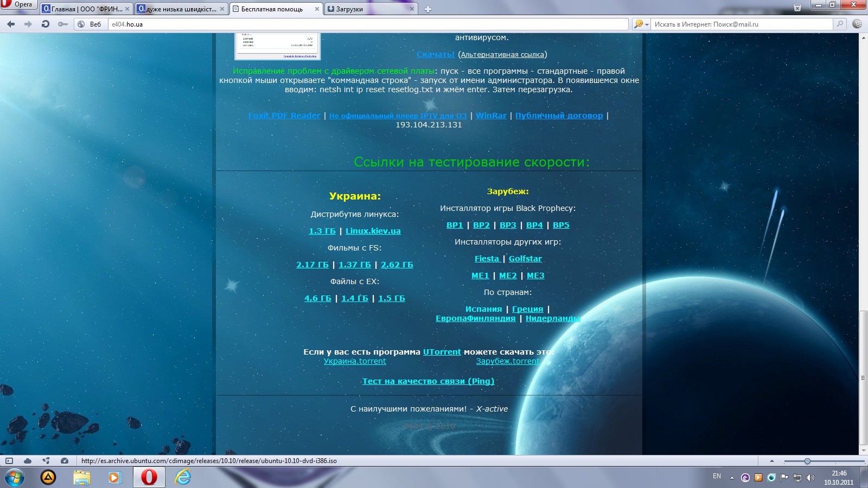Viewport: 868px width, 488px height.
Task: Click the 1.3 ГБ Linux link
Action: (322, 231)
